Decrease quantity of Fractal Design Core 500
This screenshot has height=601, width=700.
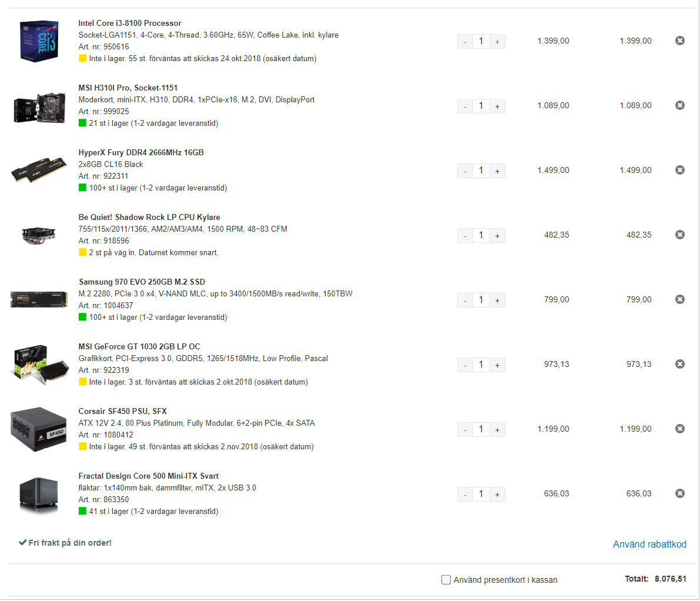[x=465, y=495]
